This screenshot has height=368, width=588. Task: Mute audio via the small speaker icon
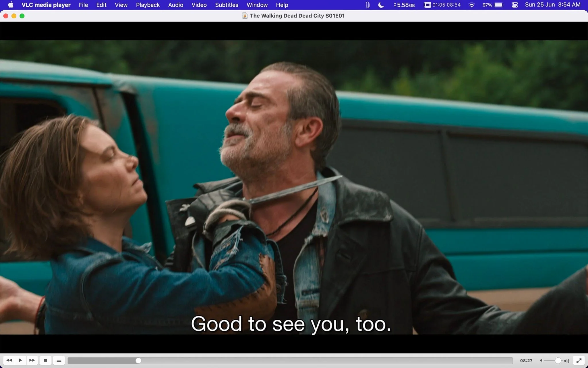pos(541,361)
